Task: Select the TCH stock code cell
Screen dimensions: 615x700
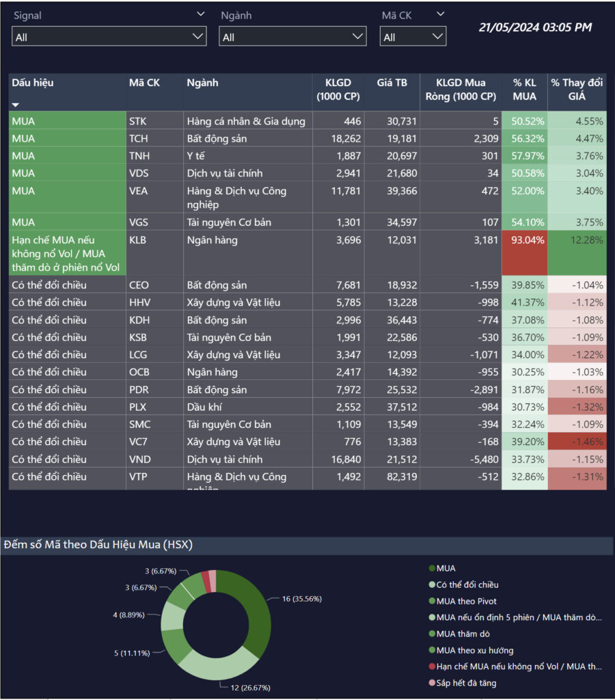Action: (137, 139)
